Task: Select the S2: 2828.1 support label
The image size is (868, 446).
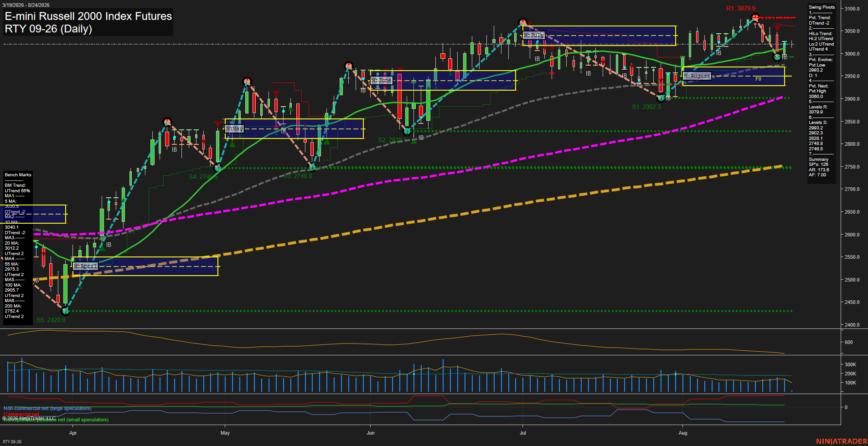Action: click(393, 140)
